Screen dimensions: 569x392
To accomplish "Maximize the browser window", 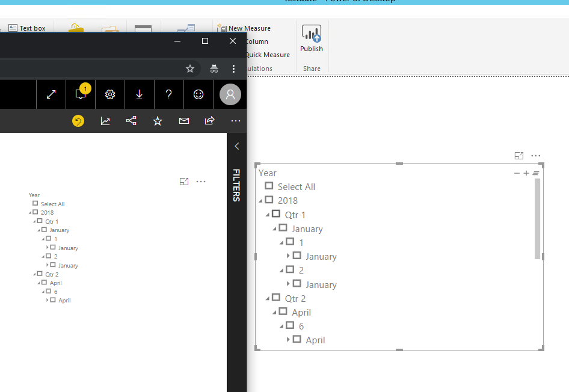I will 205,41.
